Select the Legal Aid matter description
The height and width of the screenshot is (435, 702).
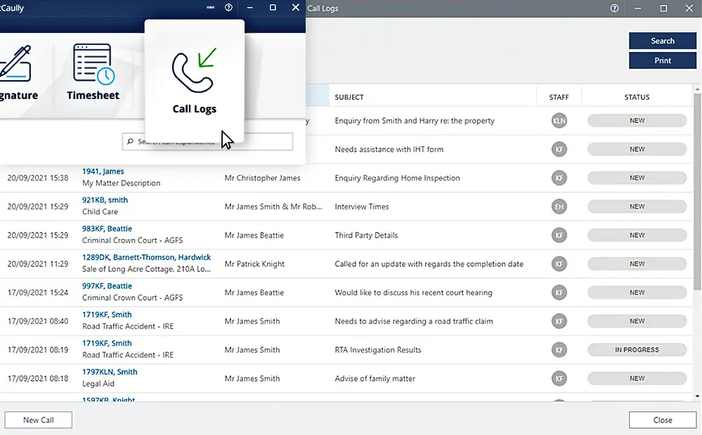point(98,384)
